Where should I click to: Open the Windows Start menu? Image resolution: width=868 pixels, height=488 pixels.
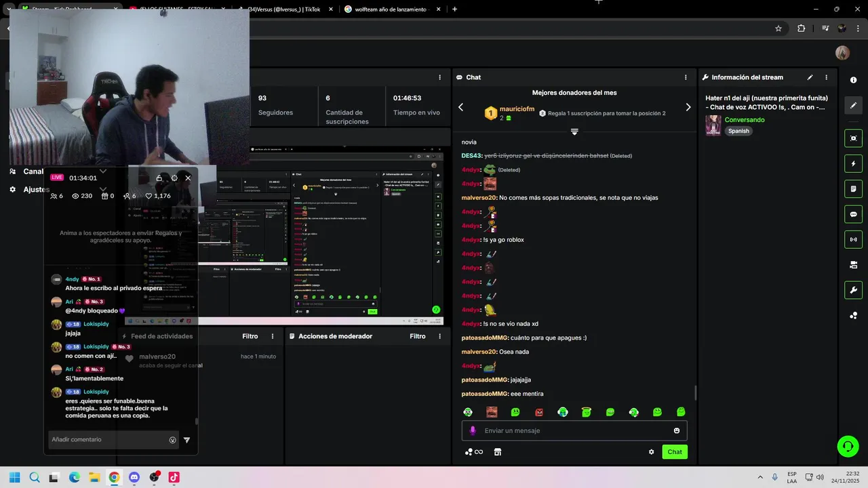point(14,477)
